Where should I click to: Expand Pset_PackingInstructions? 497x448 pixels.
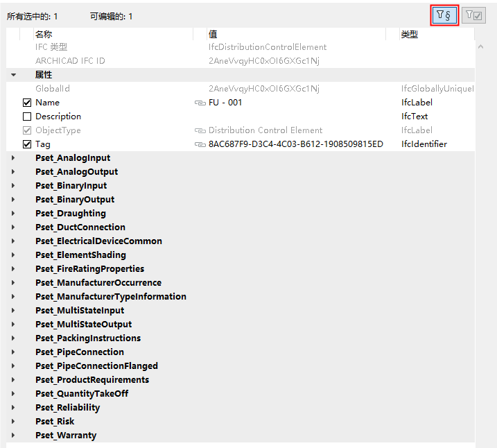(13, 338)
